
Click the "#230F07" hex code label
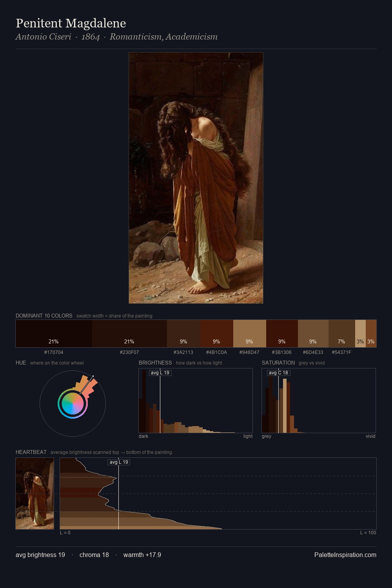point(129,352)
